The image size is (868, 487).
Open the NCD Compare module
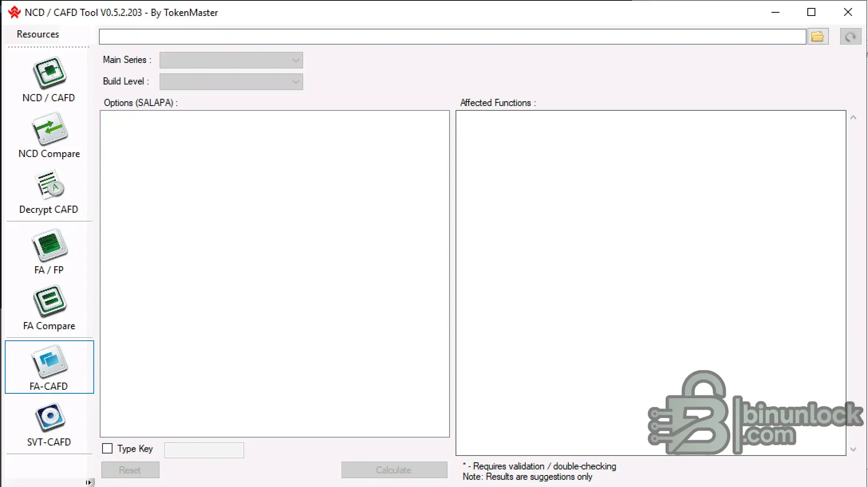click(49, 135)
